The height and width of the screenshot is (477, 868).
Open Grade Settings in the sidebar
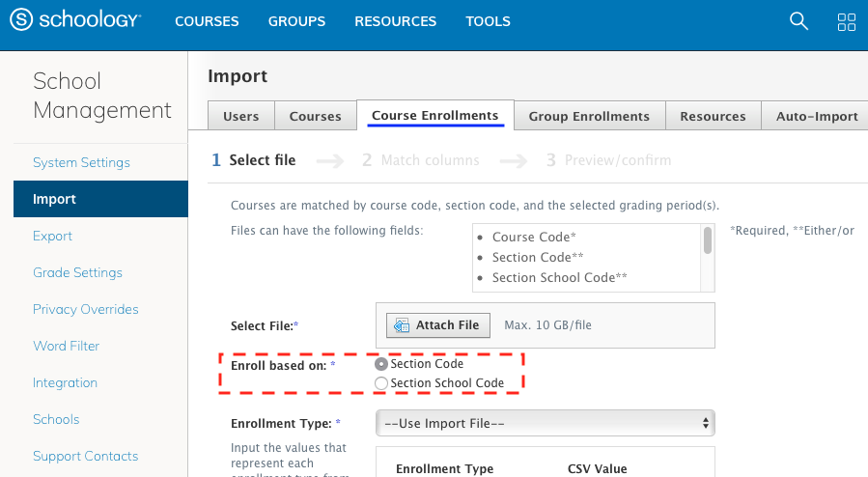77,272
